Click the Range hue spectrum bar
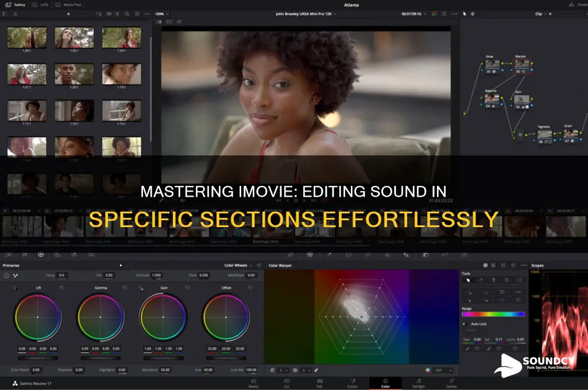The width and height of the screenshot is (588, 390). 493,314
